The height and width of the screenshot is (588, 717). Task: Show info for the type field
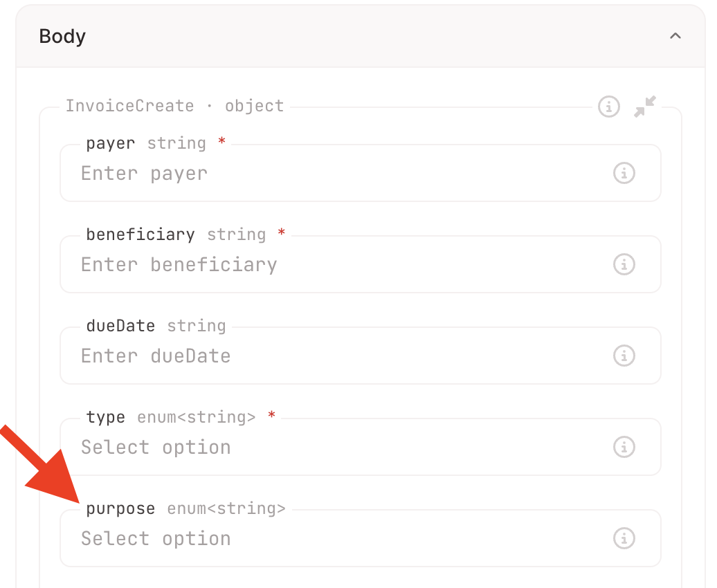tap(624, 447)
